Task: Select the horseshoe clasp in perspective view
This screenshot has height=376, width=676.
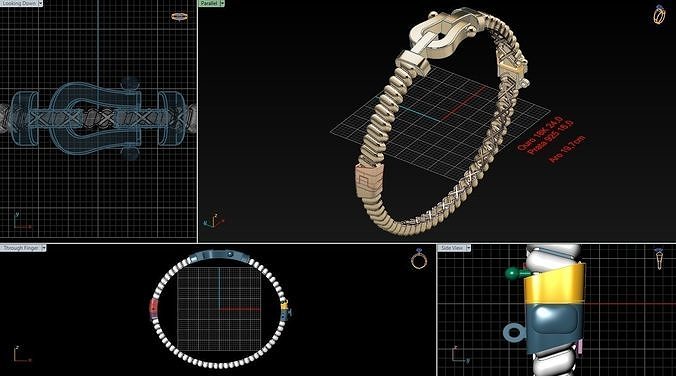Action: [x=440, y=37]
